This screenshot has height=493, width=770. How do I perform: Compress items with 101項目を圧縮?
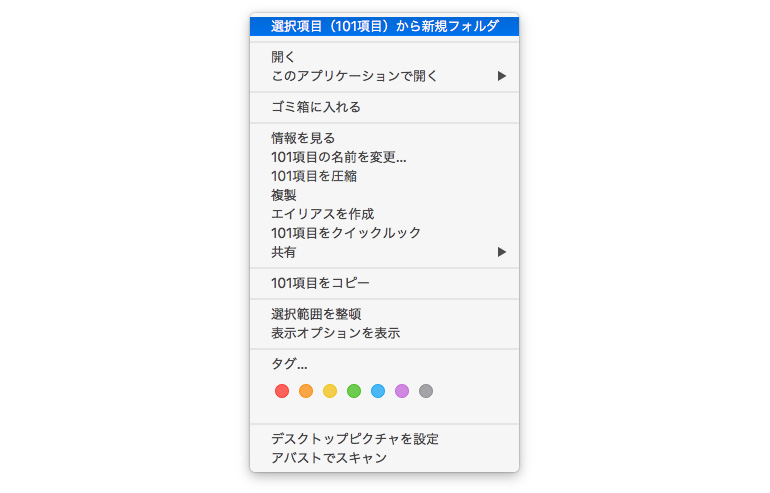tap(314, 176)
